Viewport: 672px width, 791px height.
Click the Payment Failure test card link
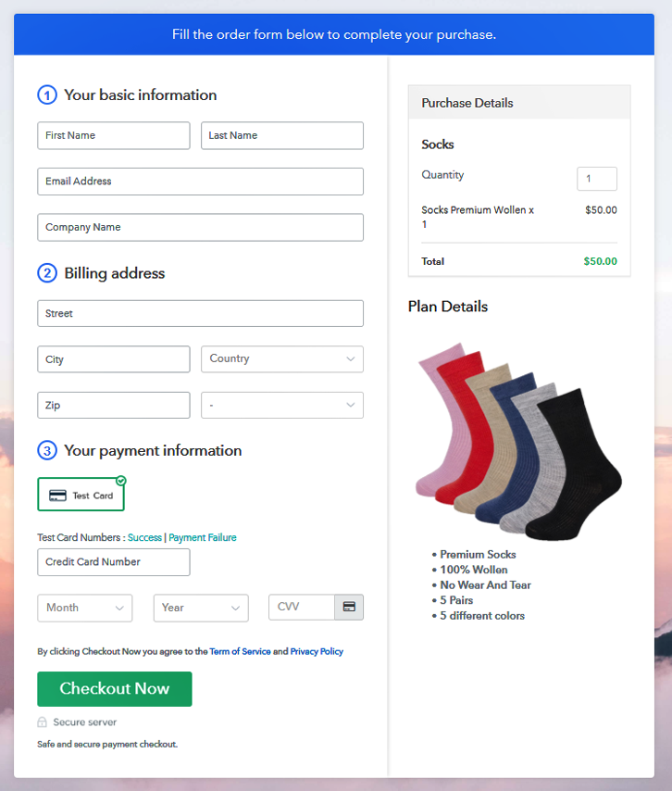point(202,537)
